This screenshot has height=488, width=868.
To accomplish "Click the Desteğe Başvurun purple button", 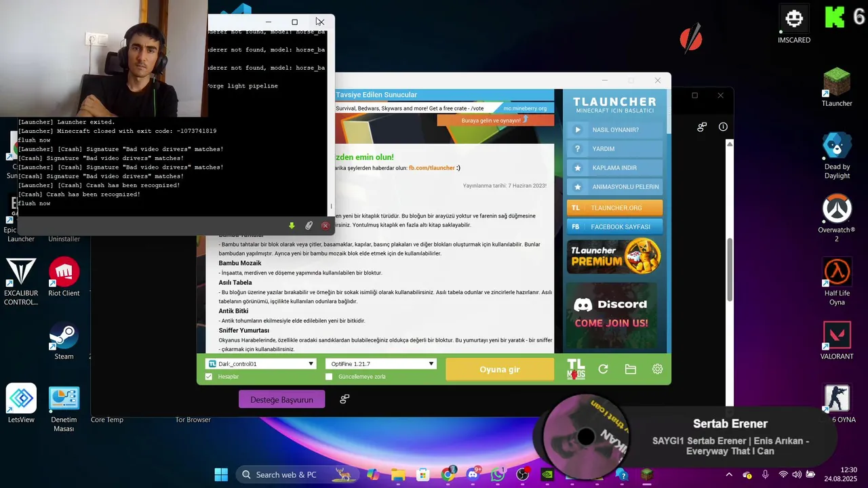I will [281, 399].
